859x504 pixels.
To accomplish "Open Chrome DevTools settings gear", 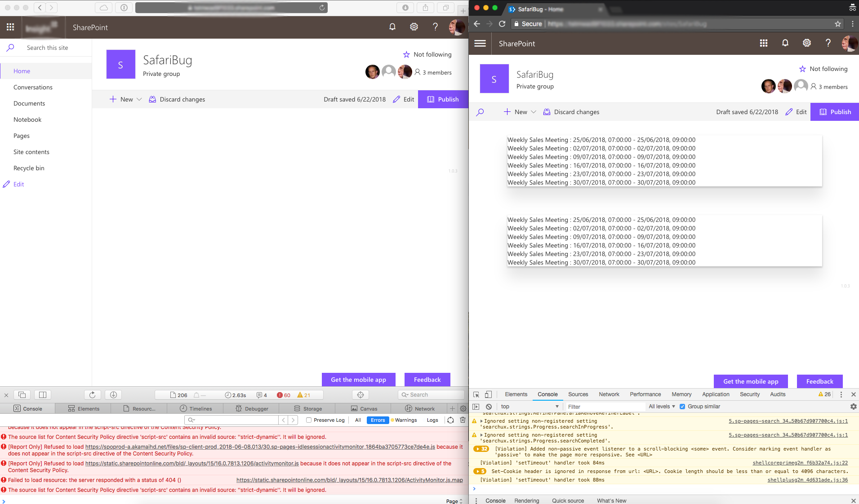I will tap(854, 407).
